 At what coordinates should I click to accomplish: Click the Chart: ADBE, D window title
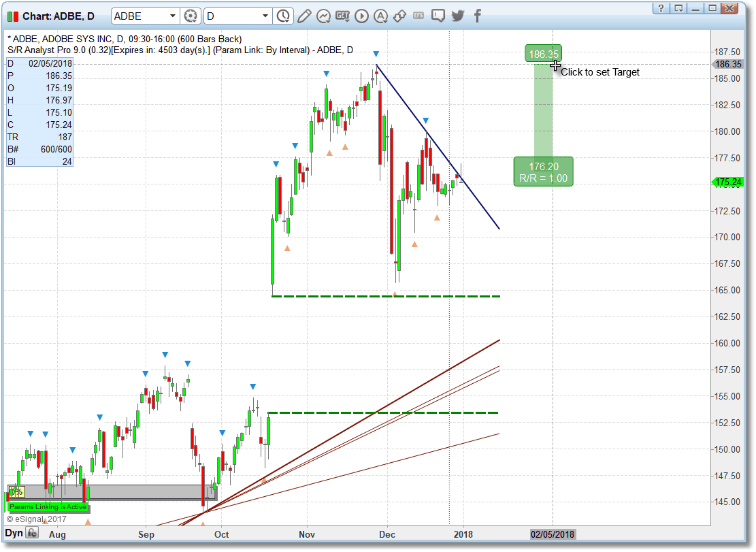coord(59,16)
